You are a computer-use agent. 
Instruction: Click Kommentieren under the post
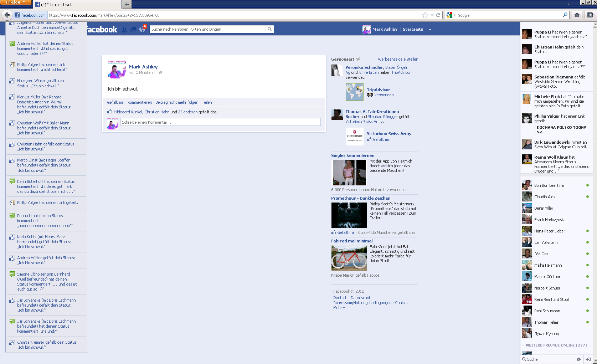tap(140, 102)
